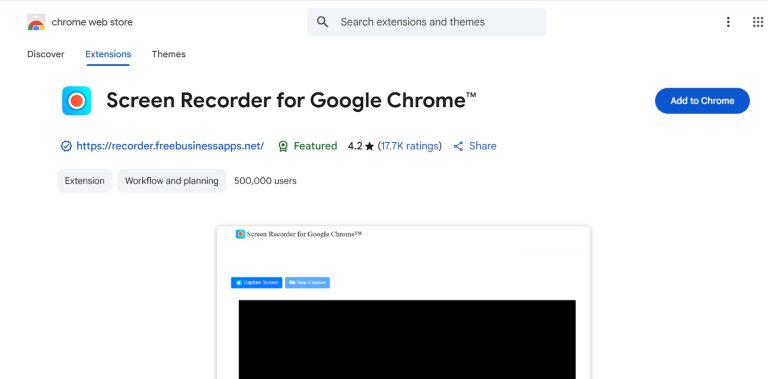Click the "Featured" label text
Screen dimensions: 768x379
(x=315, y=146)
